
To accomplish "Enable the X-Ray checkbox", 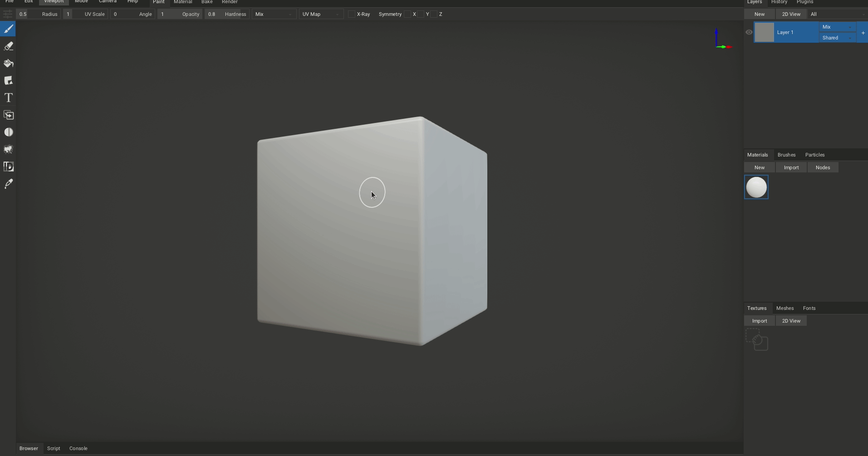I will [351, 14].
